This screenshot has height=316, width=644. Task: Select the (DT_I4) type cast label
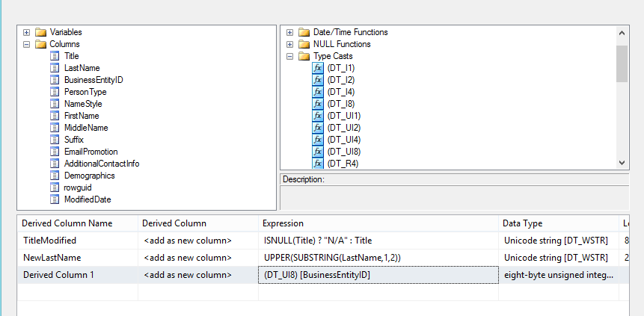tap(341, 92)
